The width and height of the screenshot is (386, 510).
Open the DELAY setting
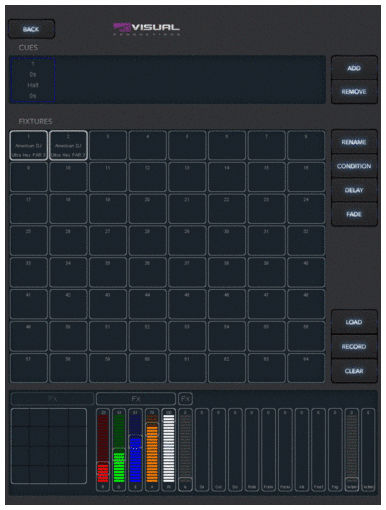(354, 190)
